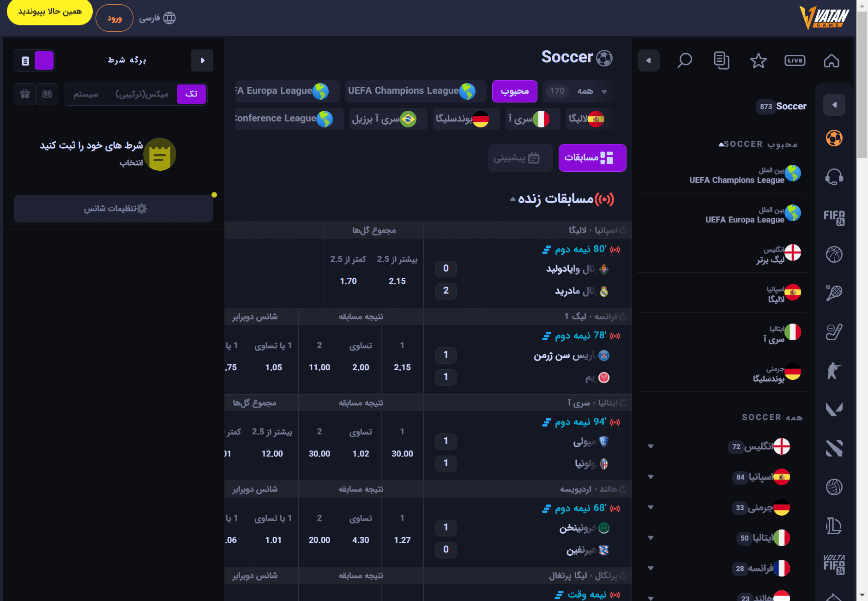This screenshot has height=601, width=868.
Task: Click the Vatan Game logo
Action: click(824, 18)
